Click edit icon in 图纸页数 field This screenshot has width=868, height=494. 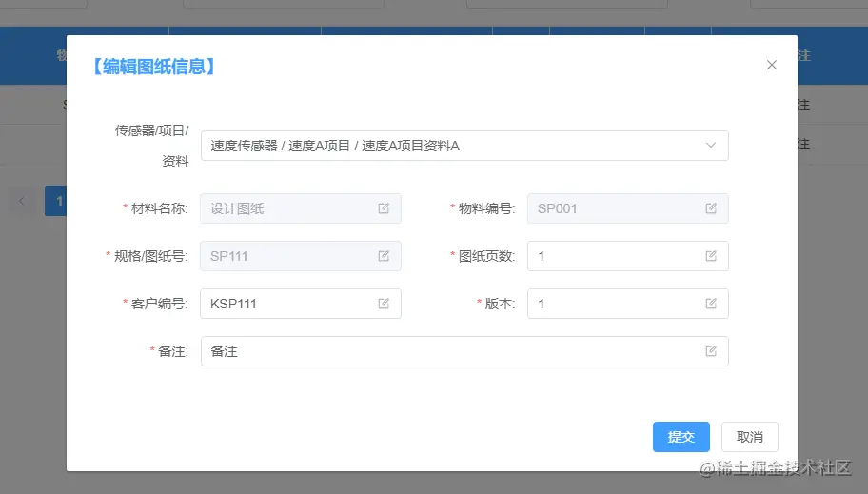pos(711,256)
